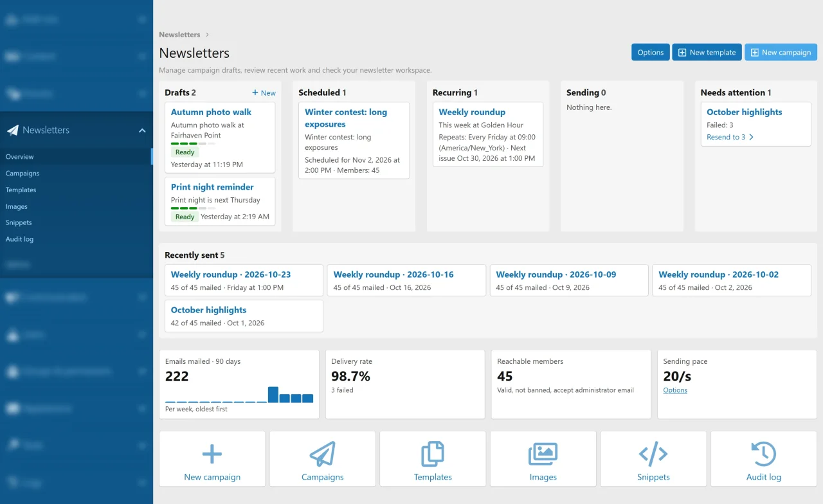Screen dimensions: 823x504
Task: Click the big plus icon in New campaign tile
Action: (x=212, y=455)
